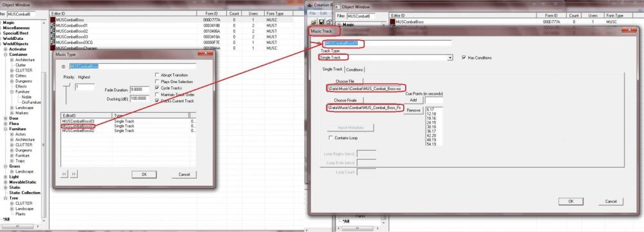Viewport: 644px width, 232px height.
Task: Select the MUSCombatBoss01 row icon in the Object Window
Action: (53, 26)
